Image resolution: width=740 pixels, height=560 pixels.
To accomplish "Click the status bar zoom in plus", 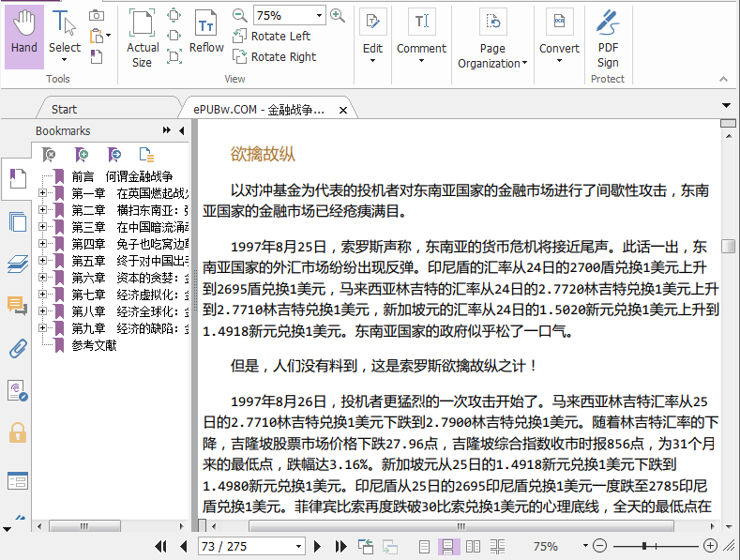I will pos(710,546).
